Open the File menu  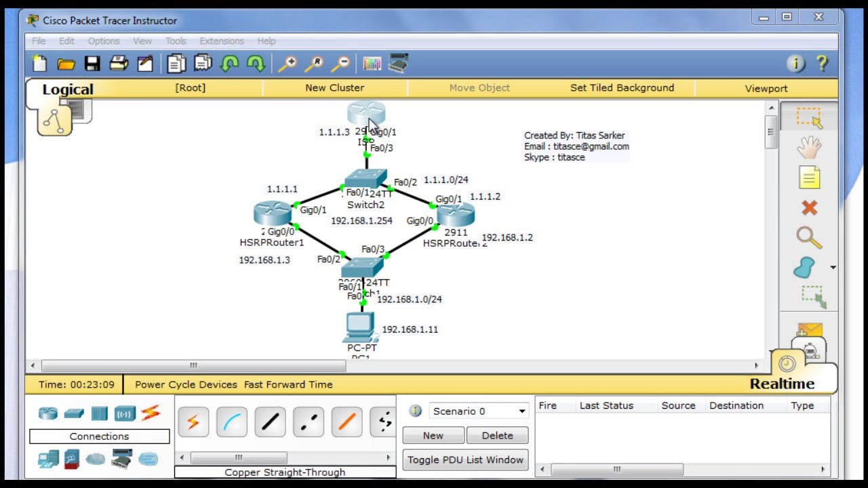[39, 41]
